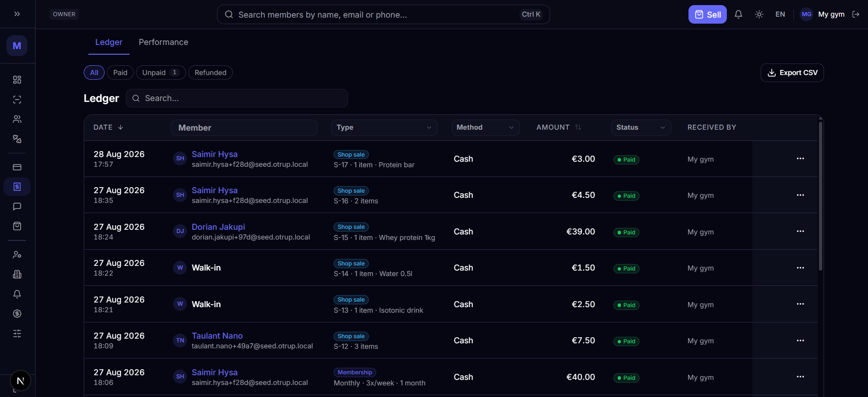868x397 pixels.
Task: Click the logout arrow icon next to My gym
Action: click(856, 14)
